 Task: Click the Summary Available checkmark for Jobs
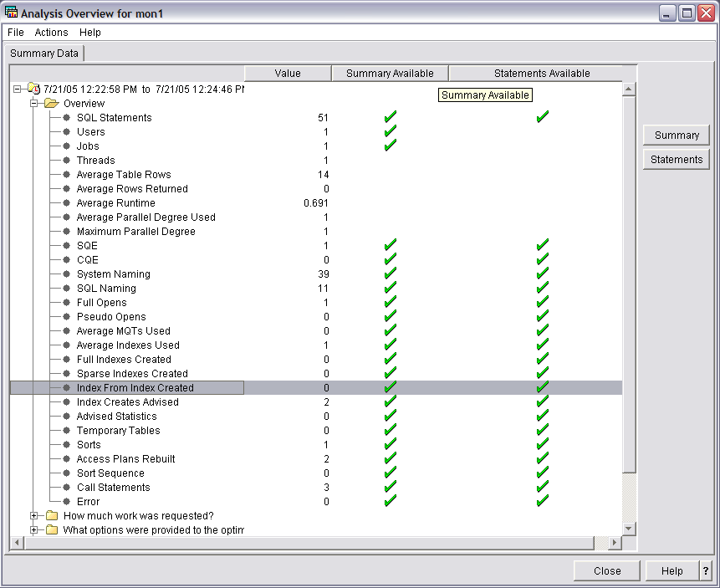[x=390, y=146]
